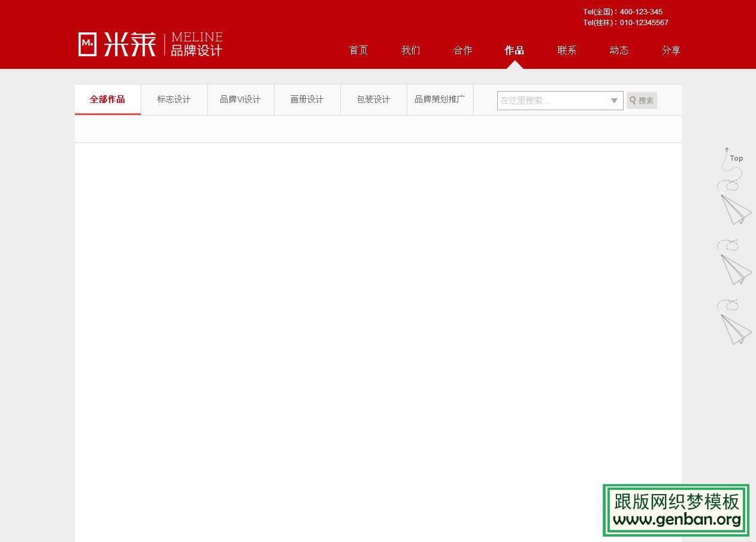Switch to the 品牌Vi设计 tab

coord(240,99)
